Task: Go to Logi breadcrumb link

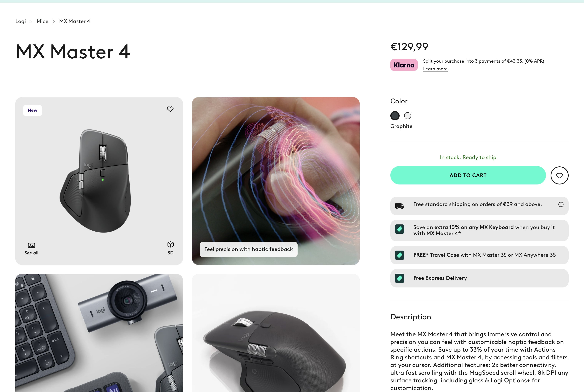Action: click(x=21, y=21)
